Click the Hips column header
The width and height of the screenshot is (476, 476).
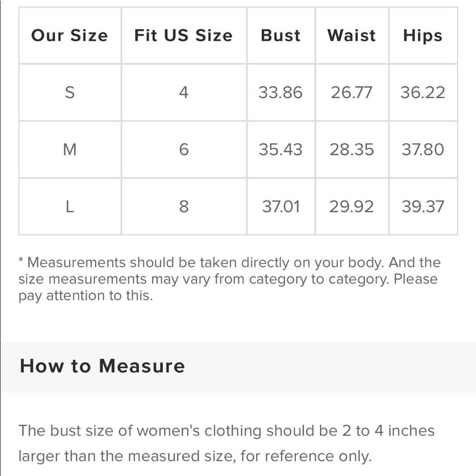pos(423,36)
